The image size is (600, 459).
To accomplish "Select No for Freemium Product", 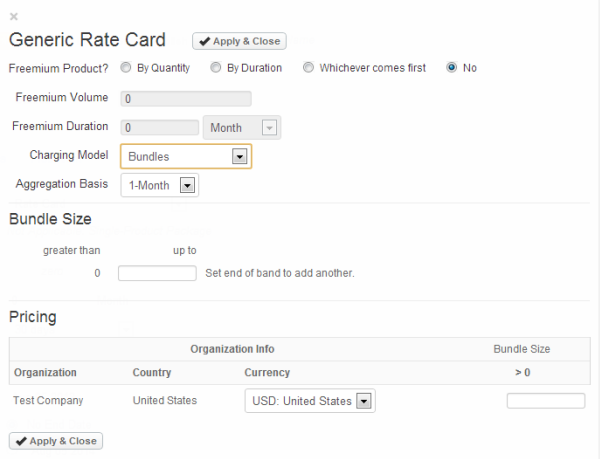I will click(x=452, y=68).
